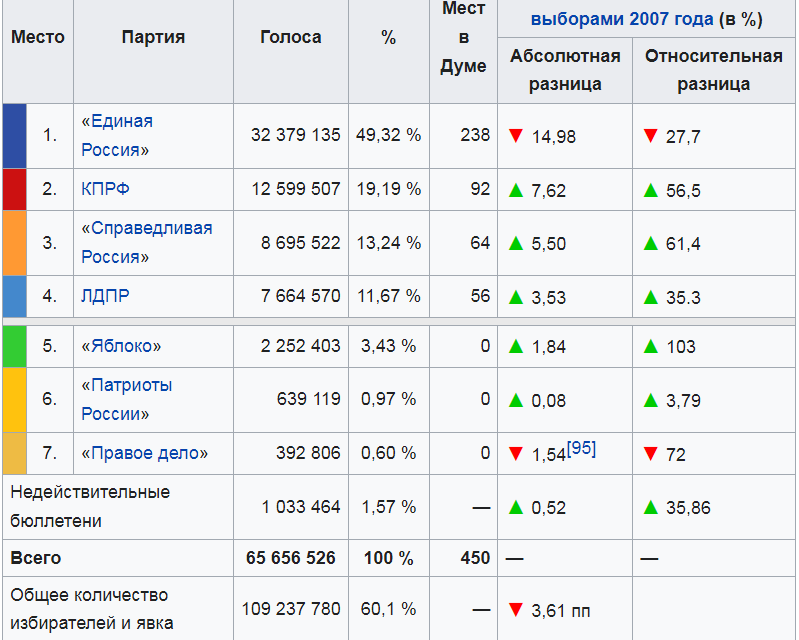
Task: Select vote count 392 806
Action: pos(308,452)
